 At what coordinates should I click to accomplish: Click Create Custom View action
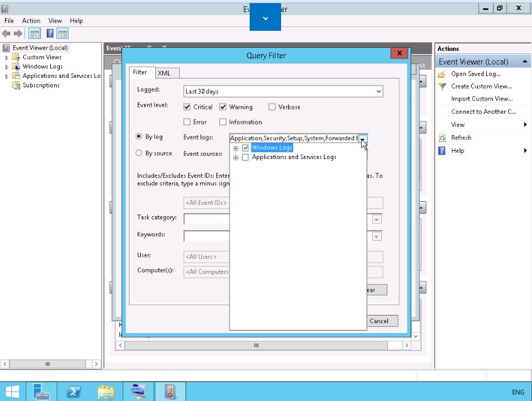click(x=481, y=87)
